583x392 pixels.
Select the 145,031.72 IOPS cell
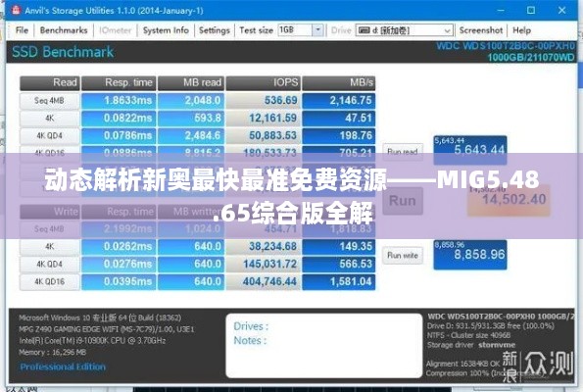(x=263, y=264)
